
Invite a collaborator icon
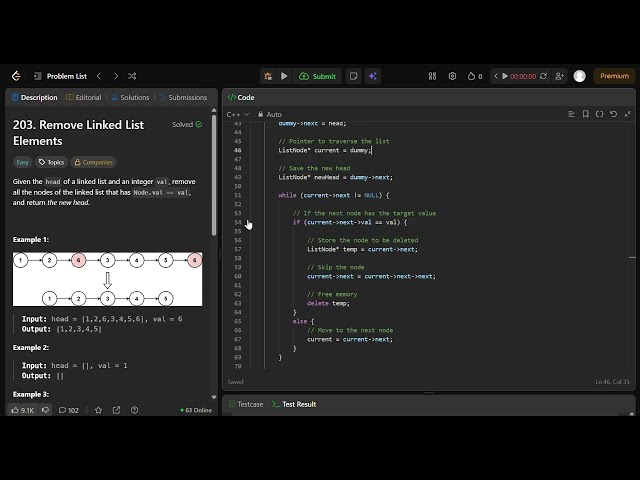tap(559, 76)
